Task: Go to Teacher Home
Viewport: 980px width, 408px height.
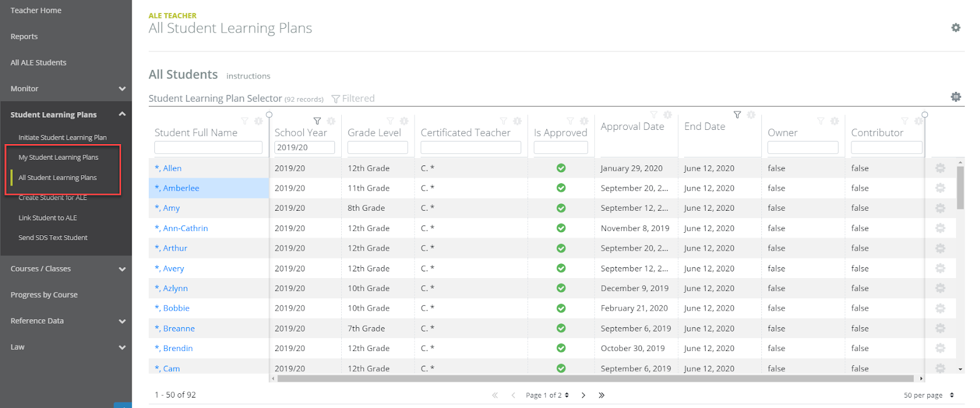Action: (x=36, y=10)
